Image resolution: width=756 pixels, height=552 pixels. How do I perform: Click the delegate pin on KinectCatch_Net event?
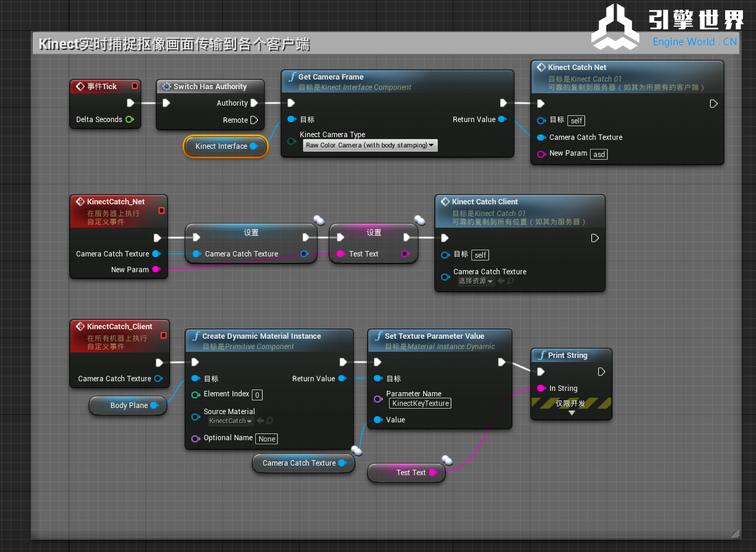point(161,211)
